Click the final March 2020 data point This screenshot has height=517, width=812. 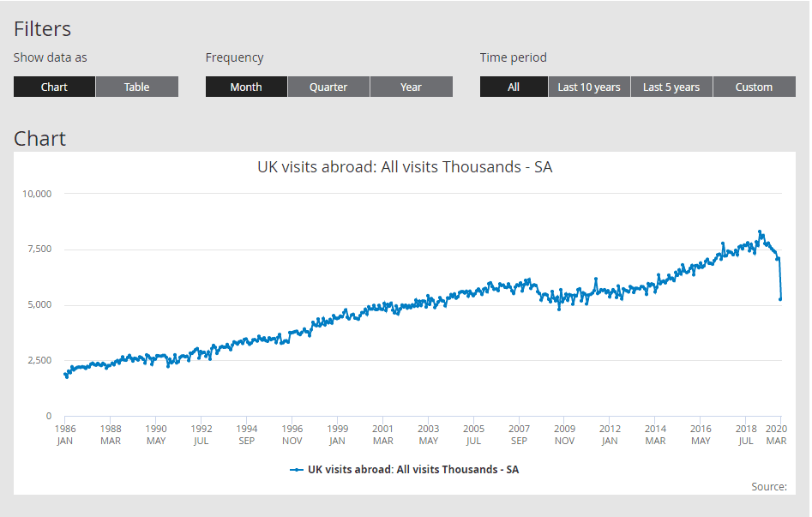coord(780,299)
